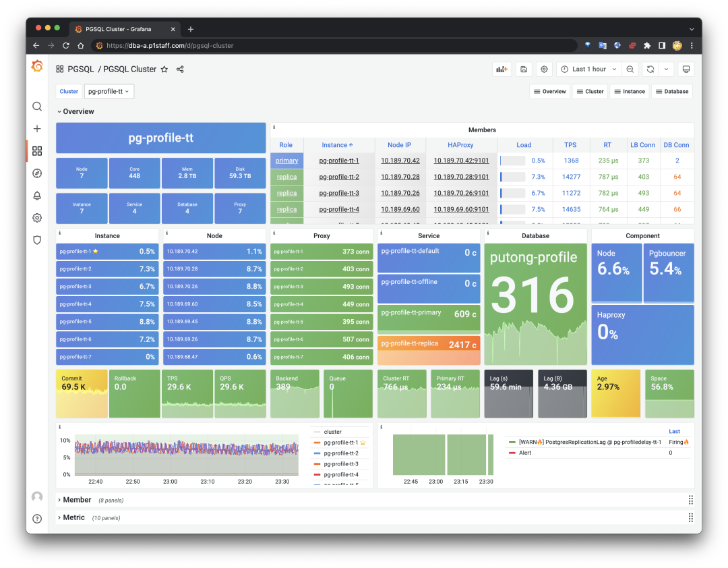Toggle the cluster series in legend

(332, 432)
